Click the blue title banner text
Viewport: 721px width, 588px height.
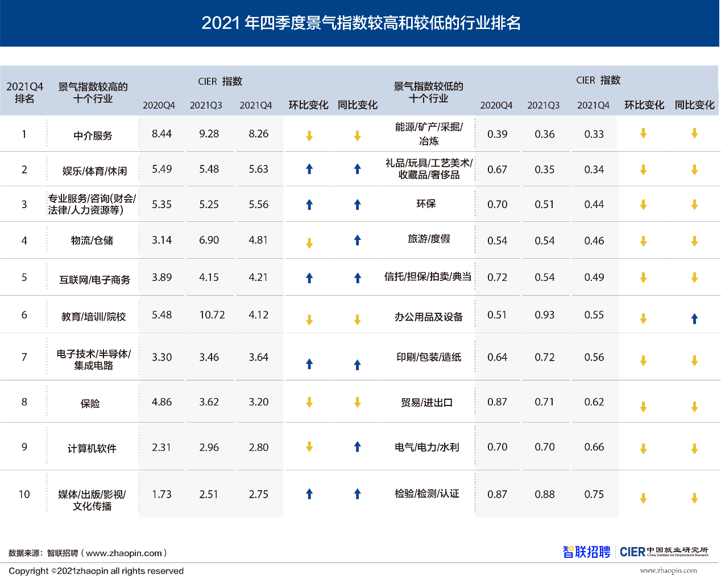(x=360, y=23)
